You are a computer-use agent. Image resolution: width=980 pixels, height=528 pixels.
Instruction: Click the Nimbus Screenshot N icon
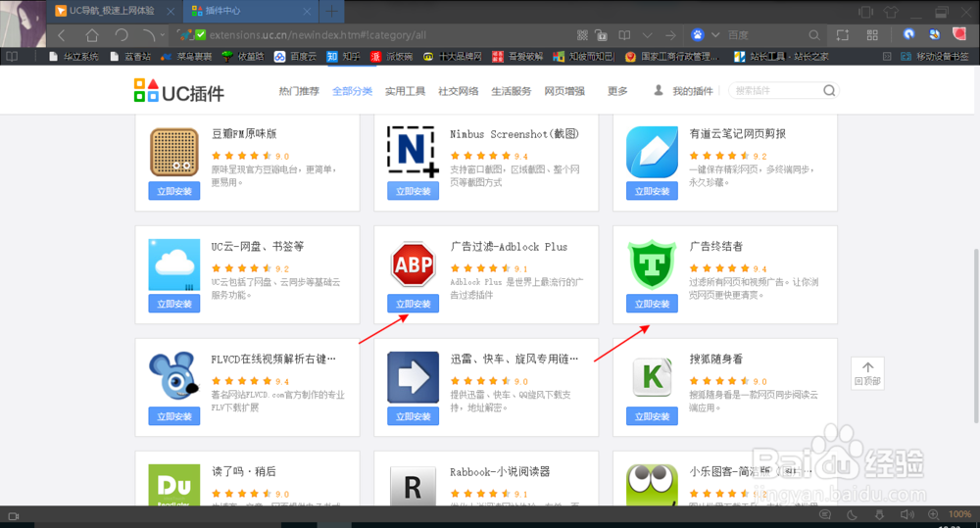[x=413, y=151]
